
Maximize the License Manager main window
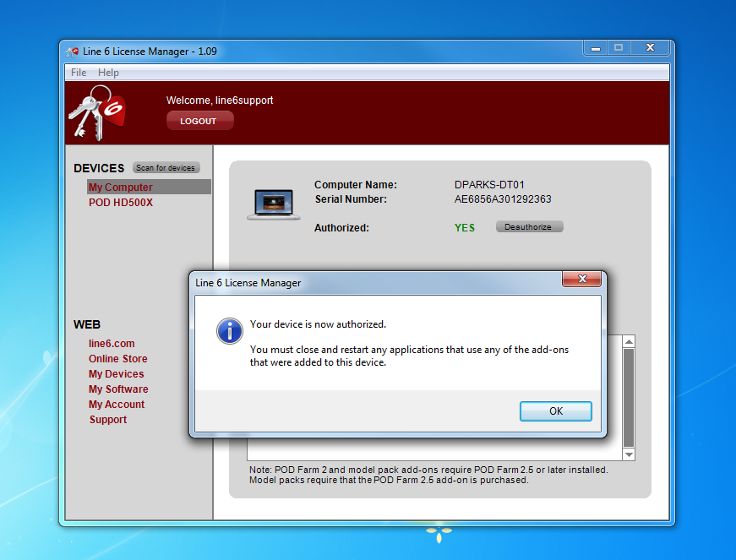click(x=619, y=48)
